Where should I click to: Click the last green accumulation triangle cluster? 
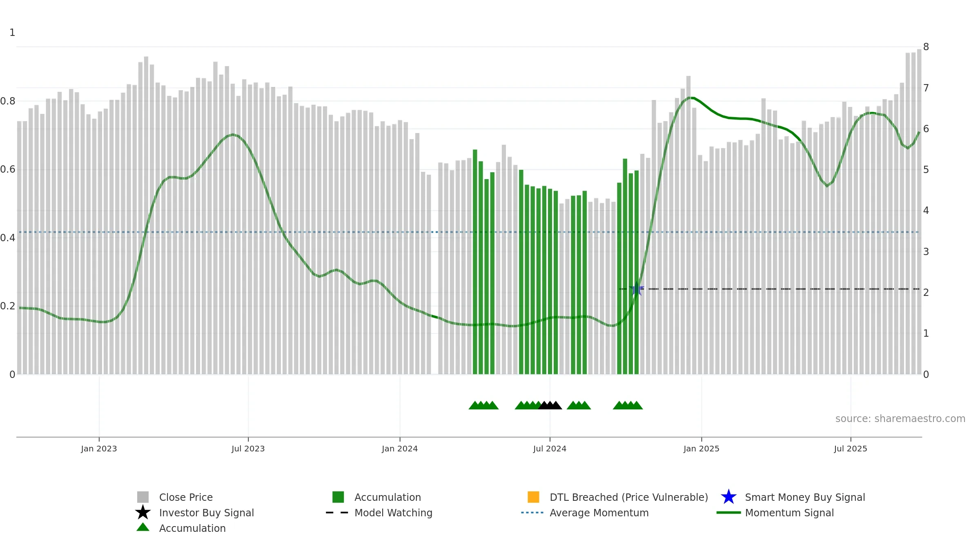[x=628, y=405]
